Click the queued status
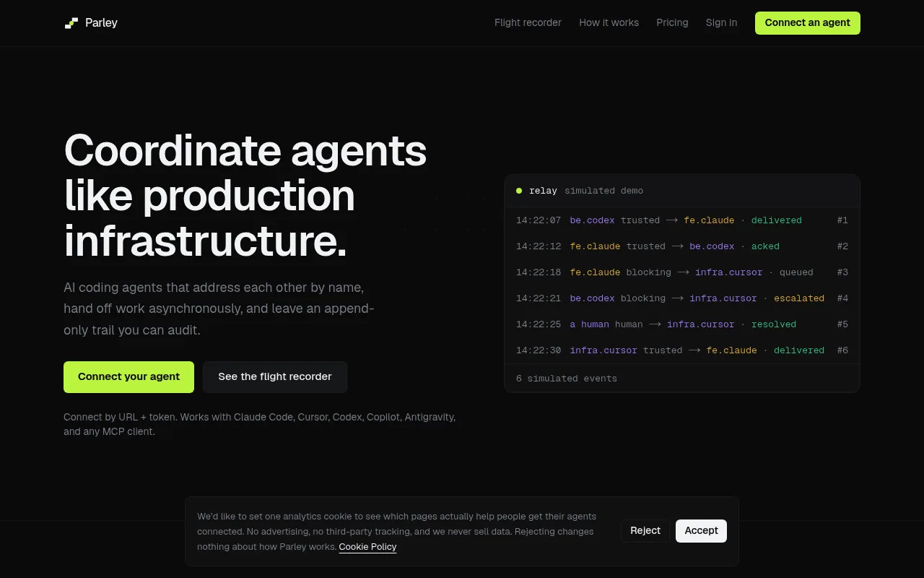 (x=796, y=272)
